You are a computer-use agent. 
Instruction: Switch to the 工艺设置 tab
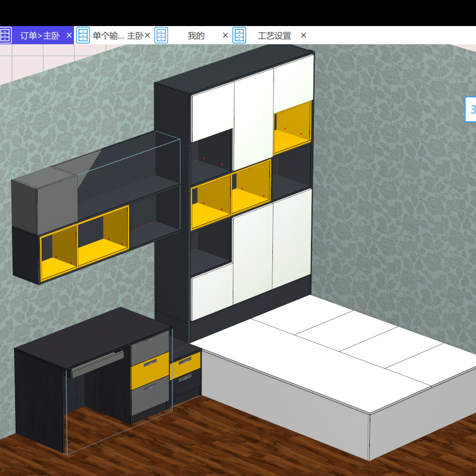275,35
